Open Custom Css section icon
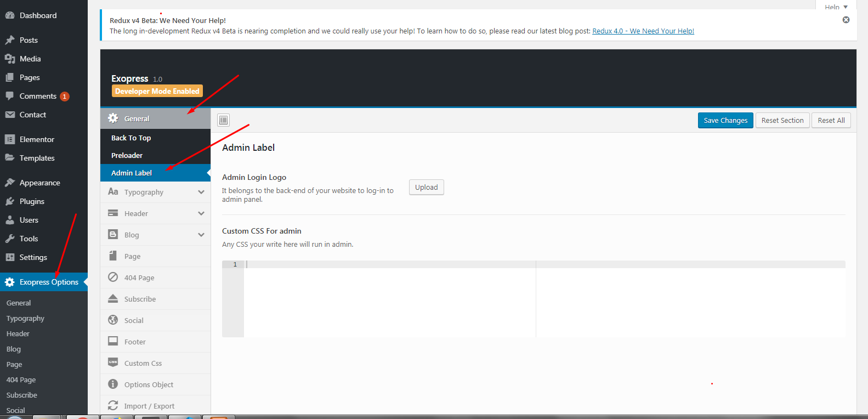This screenshot has height=419, width=868. [113, 363]
